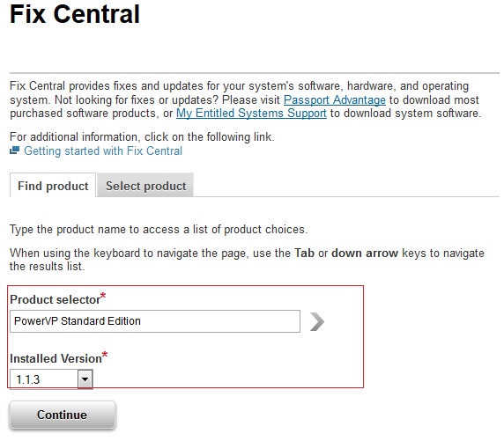Click the bold Tab keyword
Image resolution: width=504 pixels, height=441 pixels.
[304, 254]
